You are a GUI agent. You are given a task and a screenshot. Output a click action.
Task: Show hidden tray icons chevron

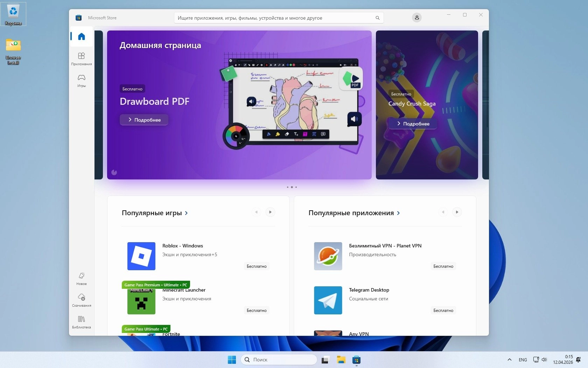[x=510, y=360]
